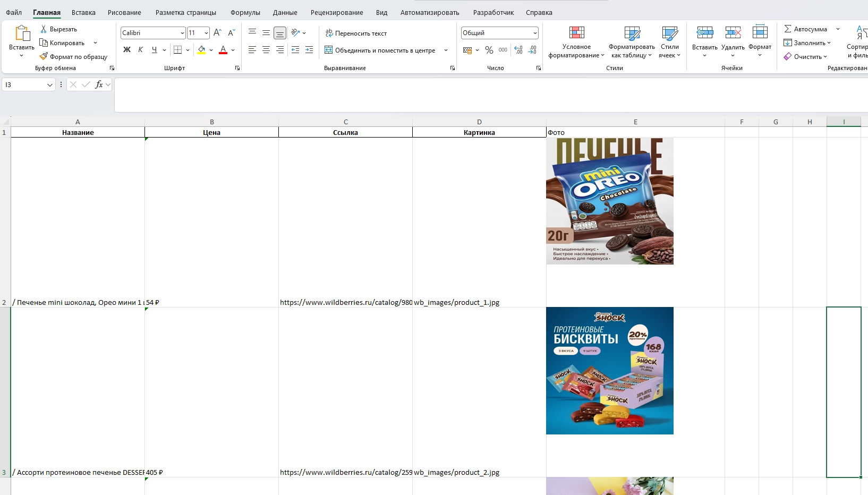Image resolution: width=868 pixels, height=495 pixels.
Task: Switch to the Вставка tab
Action: (x=83, y=12)
